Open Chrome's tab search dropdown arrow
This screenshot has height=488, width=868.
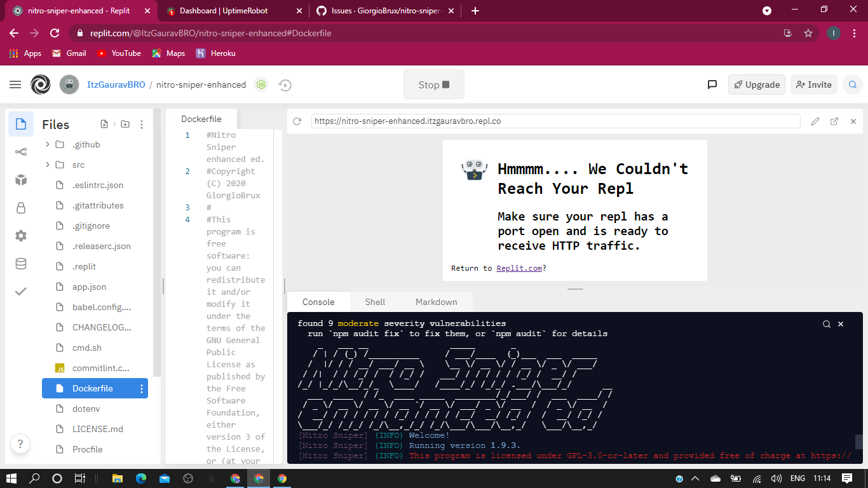coord(767,11)
